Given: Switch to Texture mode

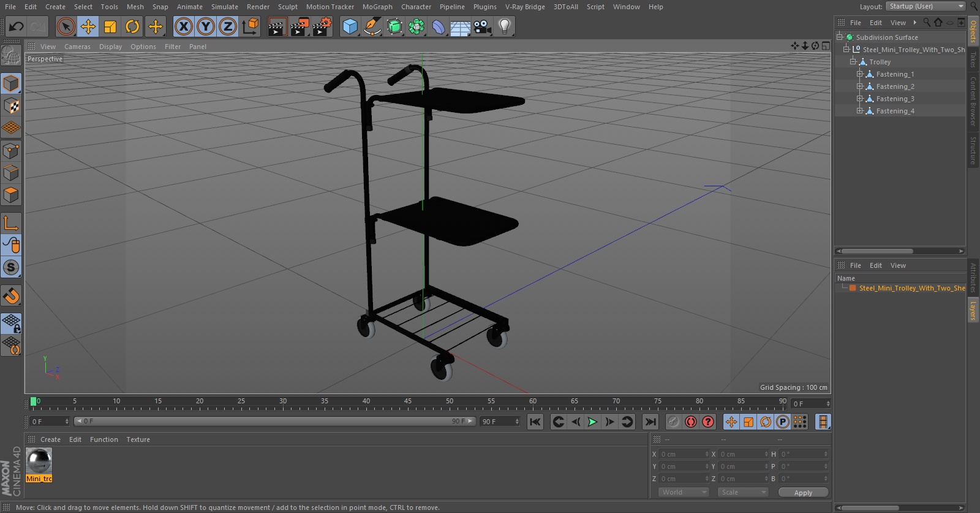Looking at the screenshot, I should (11, 106).
